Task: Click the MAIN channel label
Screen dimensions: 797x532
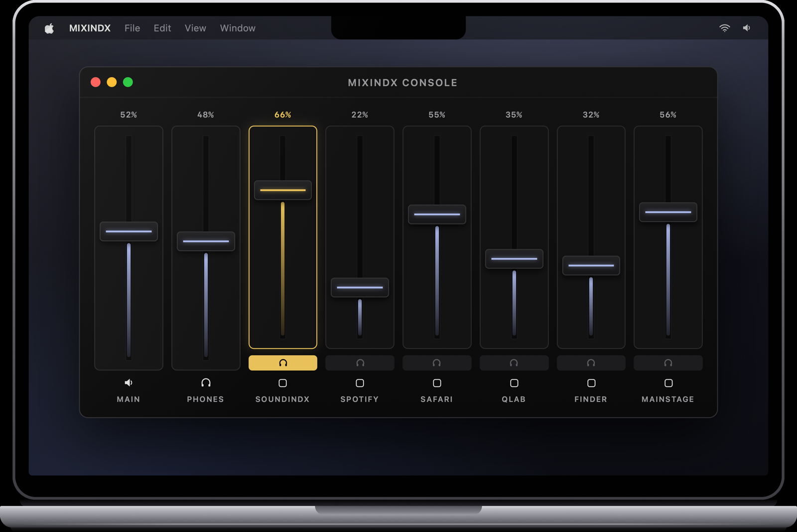Action: (129, 399)
